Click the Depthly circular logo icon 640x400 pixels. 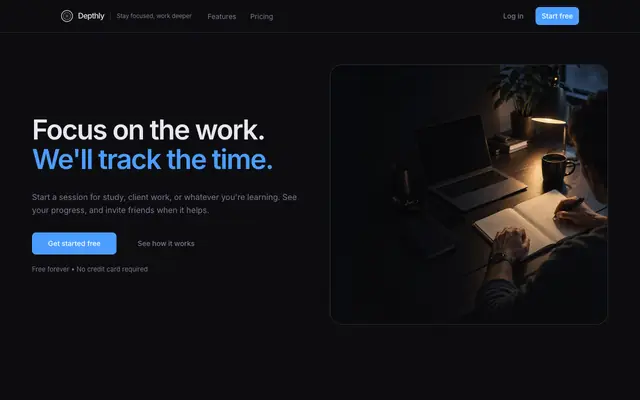[67, 16]
